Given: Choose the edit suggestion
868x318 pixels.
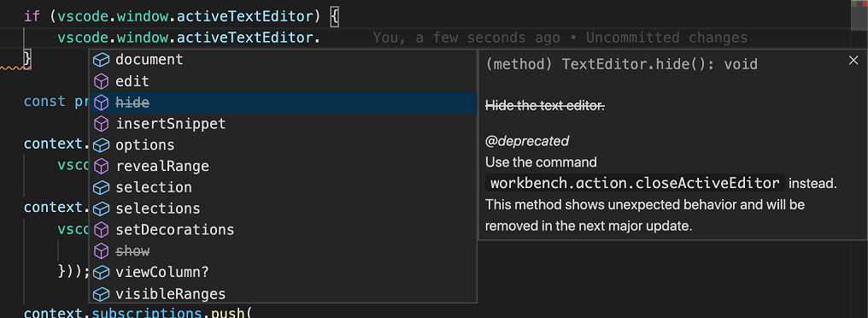Looking at the screenshot, I should pyautogui.click(x=283, y=81).
